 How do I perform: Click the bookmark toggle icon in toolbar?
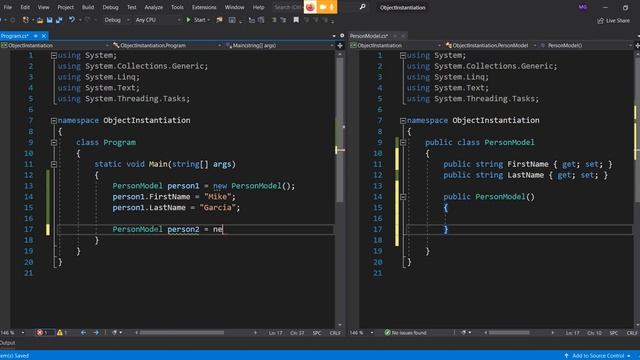296,20
